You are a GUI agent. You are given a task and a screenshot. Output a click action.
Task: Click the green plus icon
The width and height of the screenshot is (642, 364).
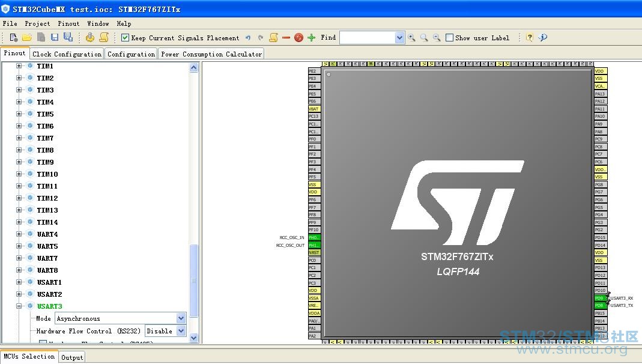coord(312,38)
